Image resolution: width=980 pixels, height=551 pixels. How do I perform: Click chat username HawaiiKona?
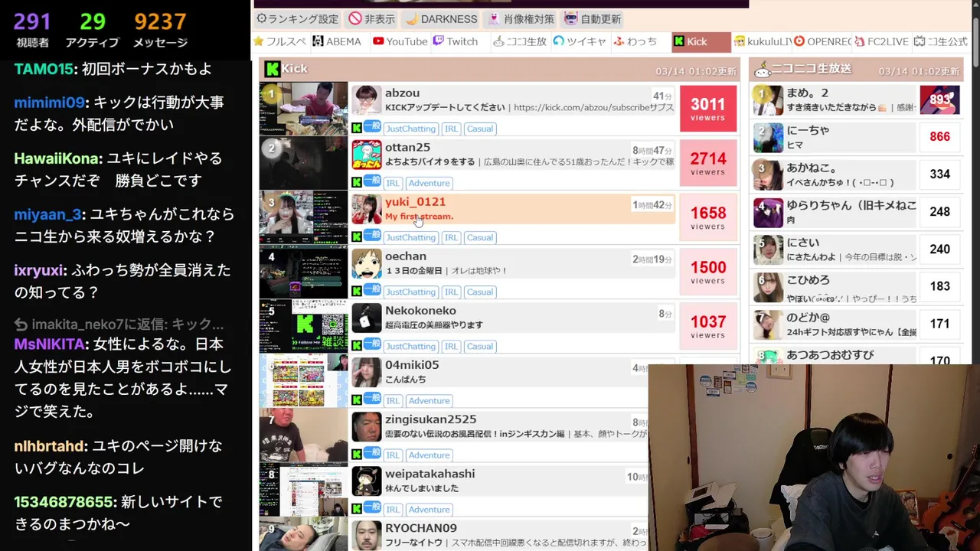[x=57, y=158]
